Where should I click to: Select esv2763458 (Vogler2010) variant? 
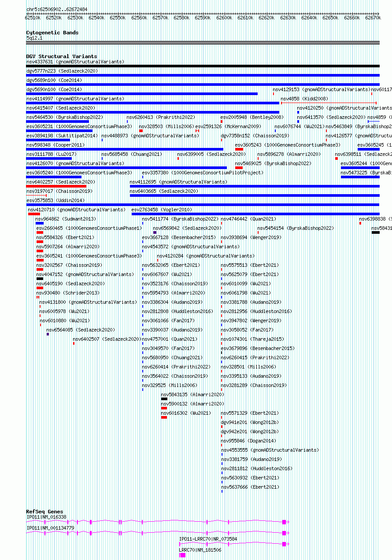tap(162, 210)
